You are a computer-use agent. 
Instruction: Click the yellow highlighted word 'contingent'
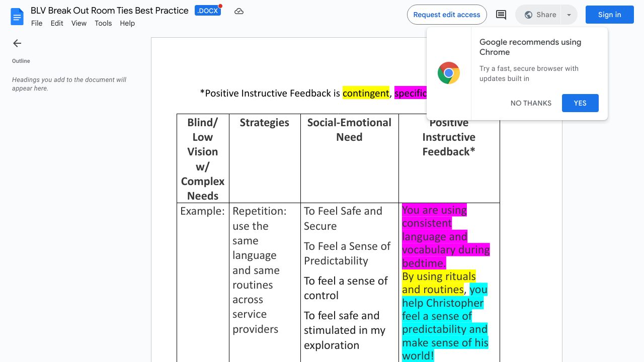pos(366,93)
